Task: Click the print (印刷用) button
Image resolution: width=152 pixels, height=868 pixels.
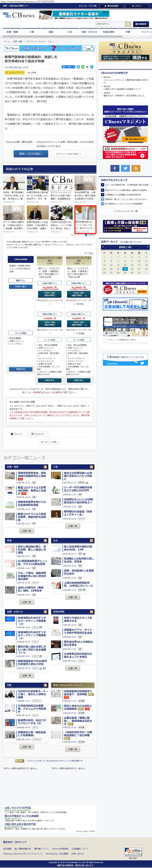Action: click(x=32, y=72)
